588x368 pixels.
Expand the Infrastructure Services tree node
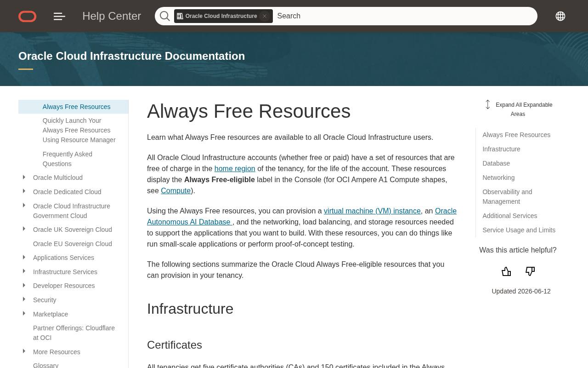(x=24, y=271)
